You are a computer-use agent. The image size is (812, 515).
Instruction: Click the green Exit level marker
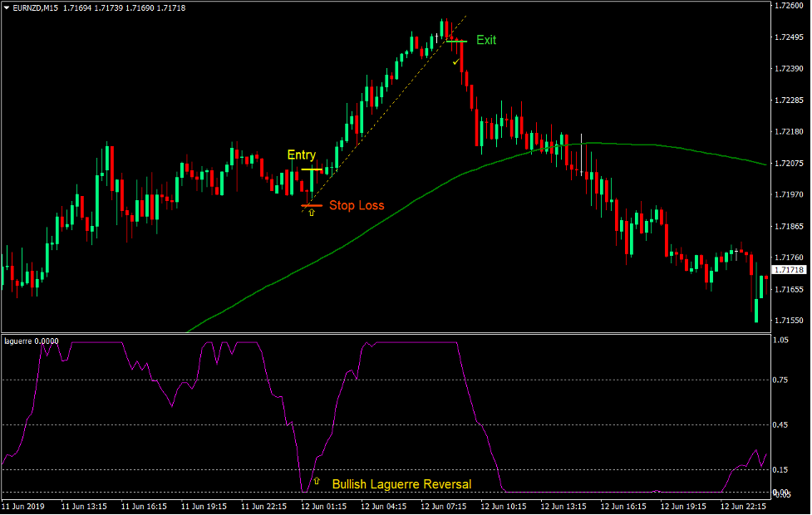pos(458,40)
